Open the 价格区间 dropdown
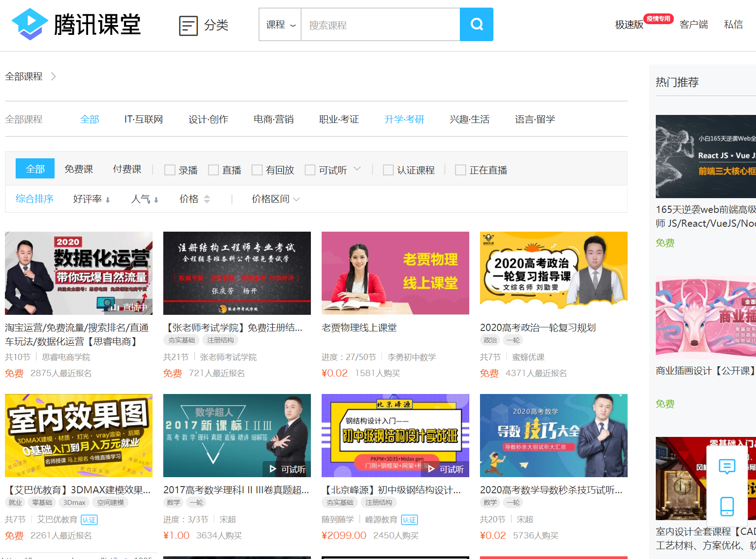Screen dimensions: 756x559 pos(276,199)
